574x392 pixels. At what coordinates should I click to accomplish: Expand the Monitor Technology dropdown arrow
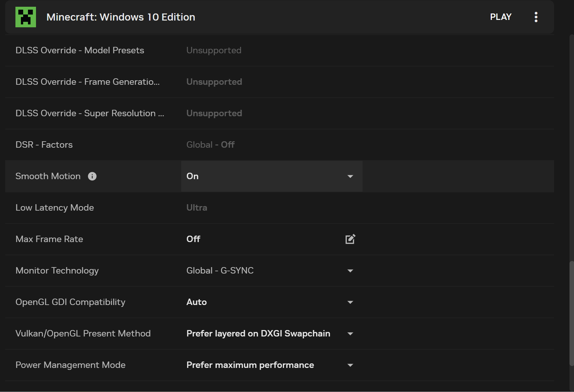(x=350, y=271)
